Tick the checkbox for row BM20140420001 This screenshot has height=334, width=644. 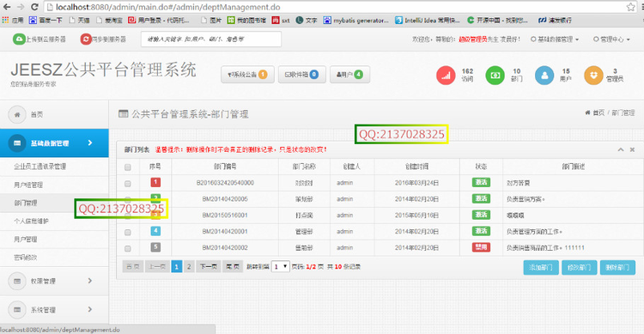pyautogui.click(x=128, y=232)
